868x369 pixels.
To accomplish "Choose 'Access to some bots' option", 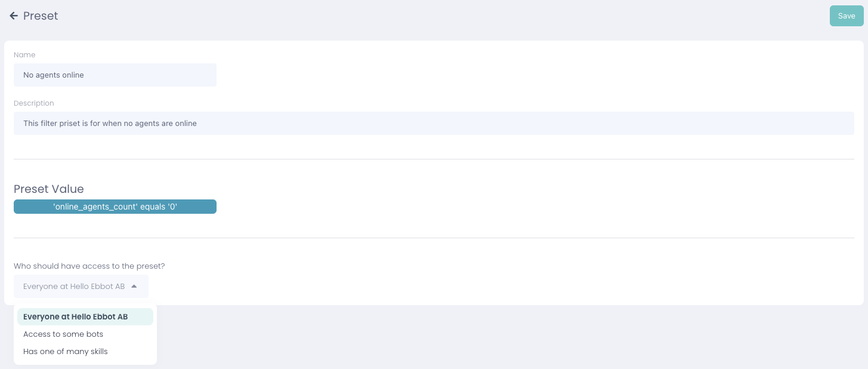I will (63, 334).
